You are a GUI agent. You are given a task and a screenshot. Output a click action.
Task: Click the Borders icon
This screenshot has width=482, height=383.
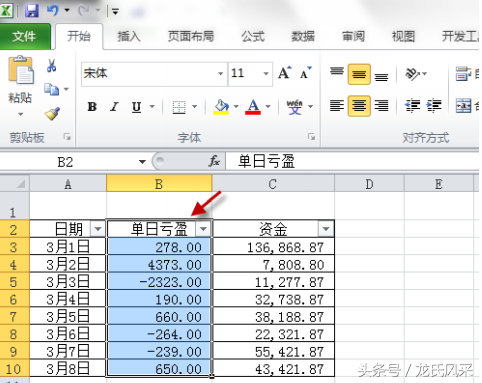coord(179,107)
